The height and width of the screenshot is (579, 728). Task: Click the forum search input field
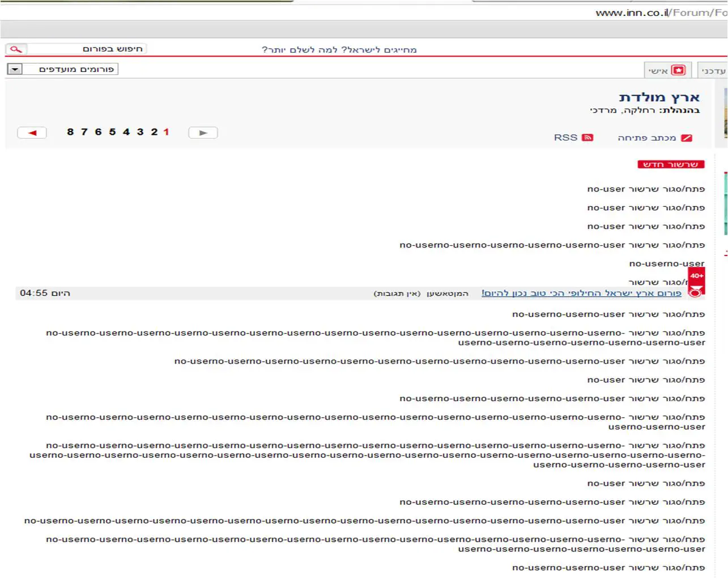click(x=87, y=49)
